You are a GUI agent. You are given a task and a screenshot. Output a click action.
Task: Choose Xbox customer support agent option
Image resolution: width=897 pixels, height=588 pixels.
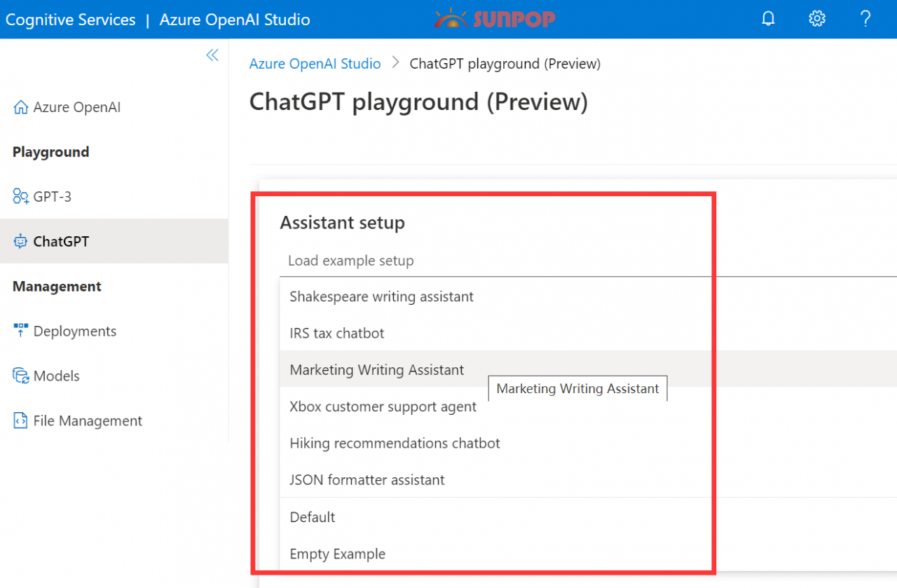(x=383, y=406)
